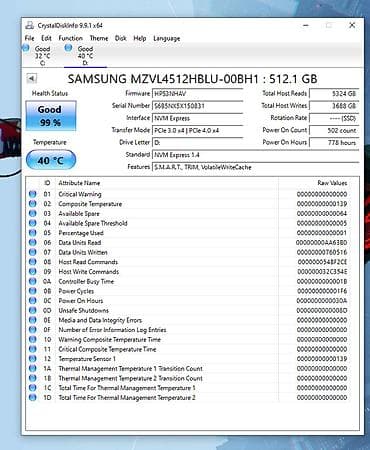Minimize the CrystalDiskInfo window

[x=306, y=25]
